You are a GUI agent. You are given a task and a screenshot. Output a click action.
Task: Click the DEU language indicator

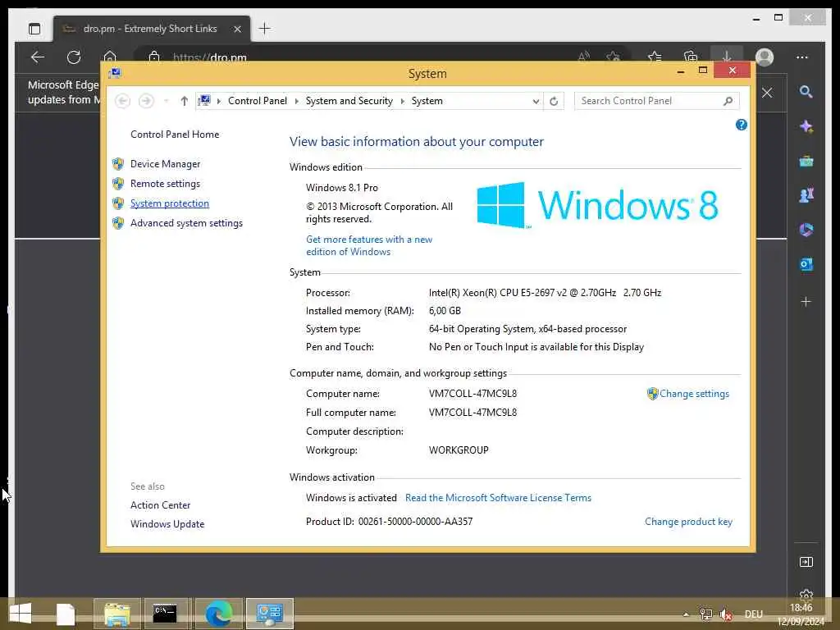(753, 614)
